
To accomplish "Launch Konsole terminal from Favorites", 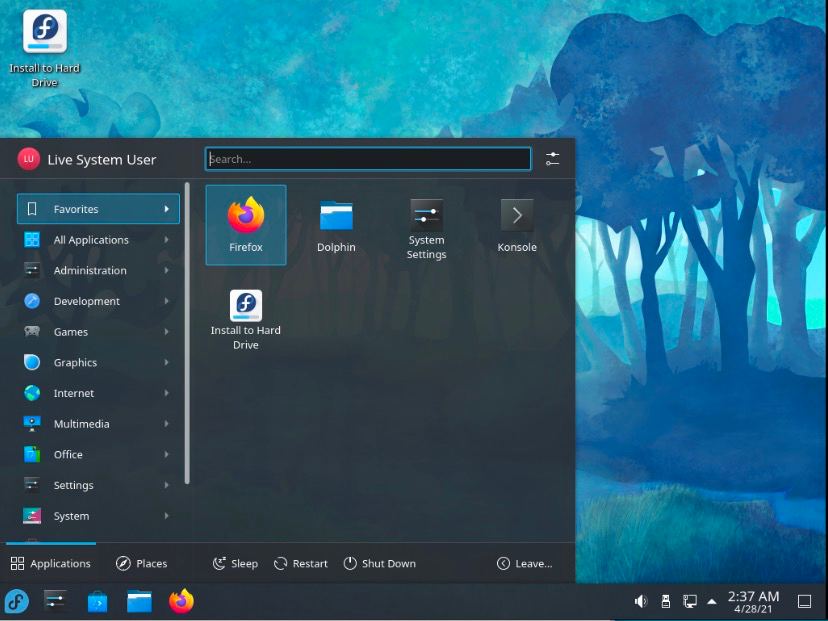I will pos(516,225).
